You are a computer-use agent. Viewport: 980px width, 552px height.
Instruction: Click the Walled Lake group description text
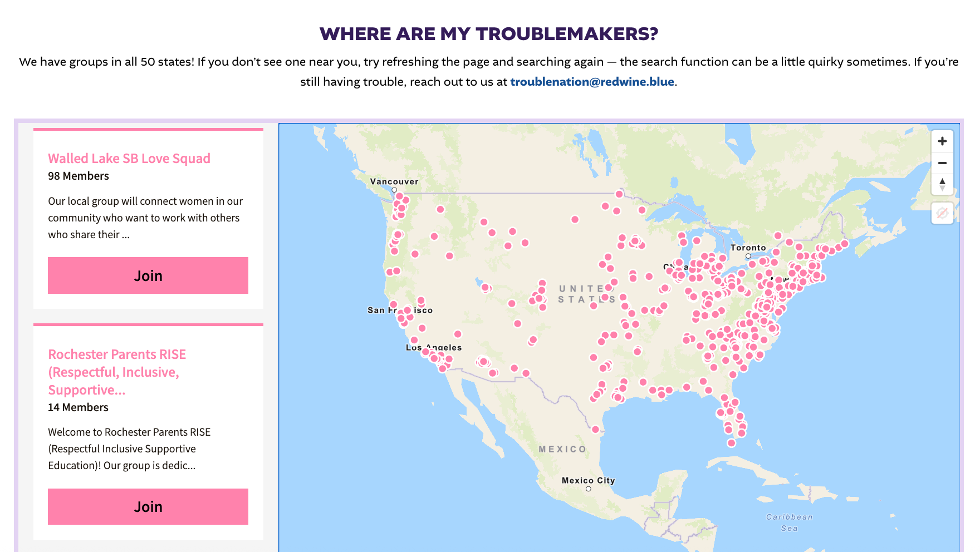(145, 218)
